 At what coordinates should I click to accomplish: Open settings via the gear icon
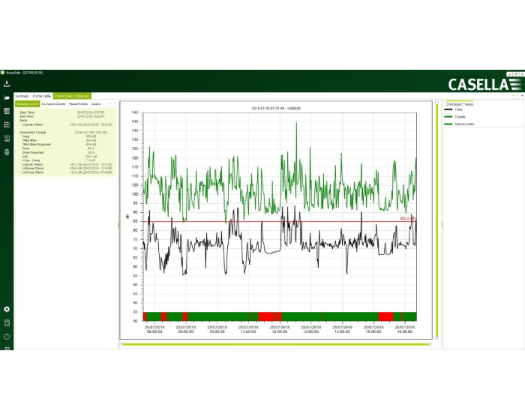pyautogui.click(x=7, y=309)
